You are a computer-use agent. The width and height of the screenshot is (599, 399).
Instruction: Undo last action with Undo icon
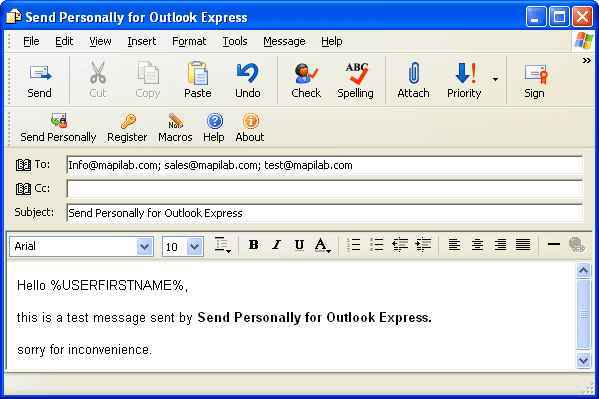coord(248,73)
